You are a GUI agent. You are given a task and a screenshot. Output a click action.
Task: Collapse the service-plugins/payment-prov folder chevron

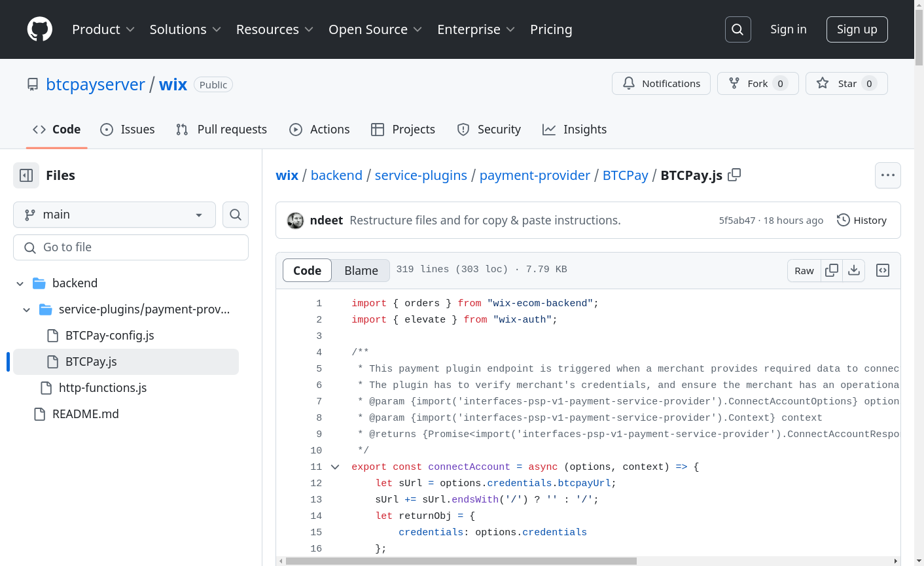tap(27, 310)
